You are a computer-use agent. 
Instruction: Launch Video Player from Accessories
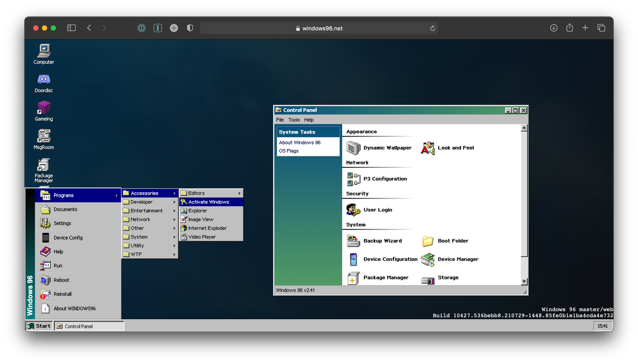[x=211, y=237]
